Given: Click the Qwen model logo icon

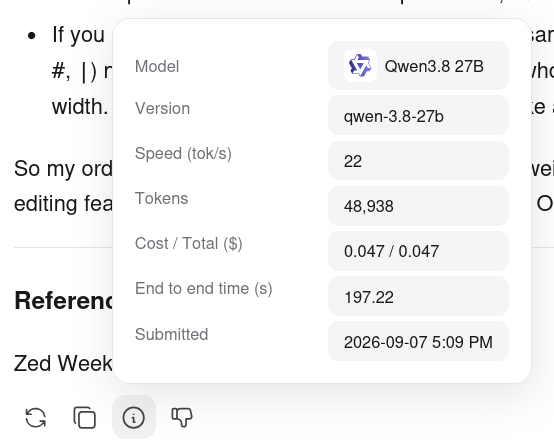Looking at the screenshot, I should pos(360,66).
